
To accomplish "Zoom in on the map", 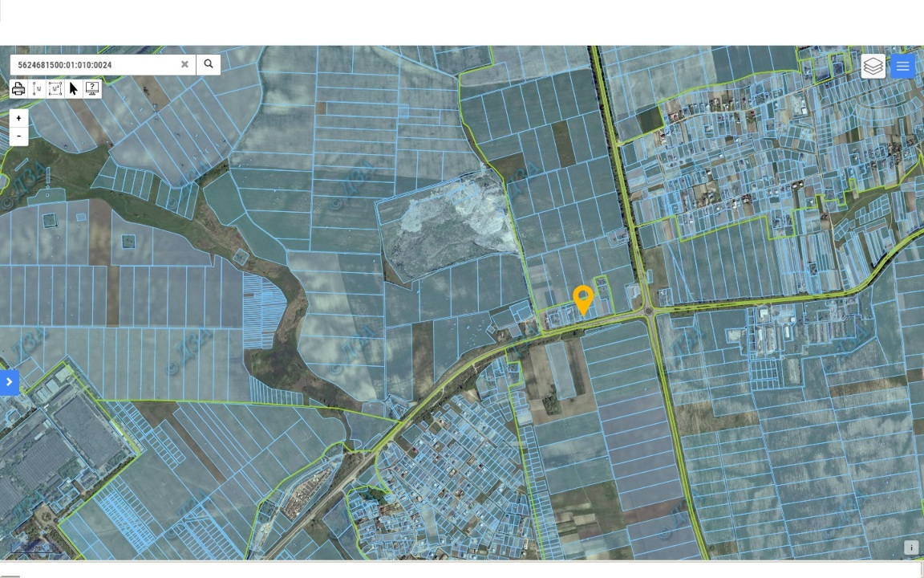I will [x=19, y=119].
